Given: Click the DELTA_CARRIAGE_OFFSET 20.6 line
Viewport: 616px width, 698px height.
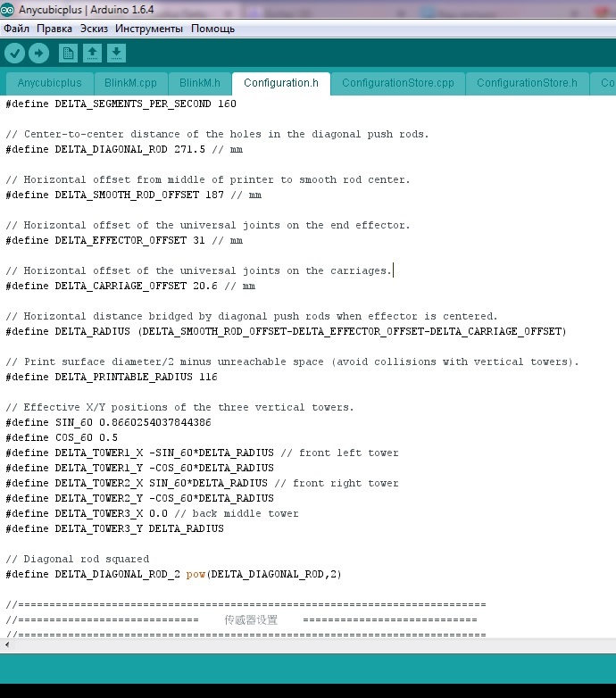Looking at the screenshot, I should (130, 286).
